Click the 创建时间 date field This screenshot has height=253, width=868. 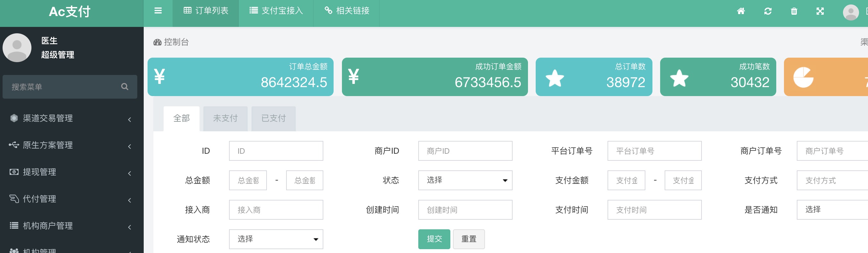click(465, 210)
